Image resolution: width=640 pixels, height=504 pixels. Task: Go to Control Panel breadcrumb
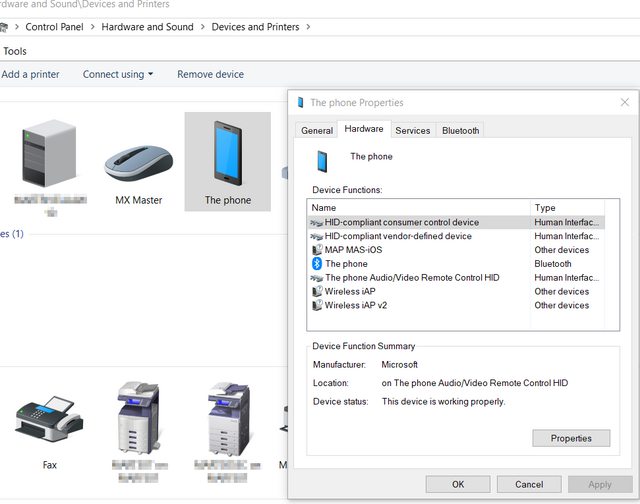[x=54, y=27]
